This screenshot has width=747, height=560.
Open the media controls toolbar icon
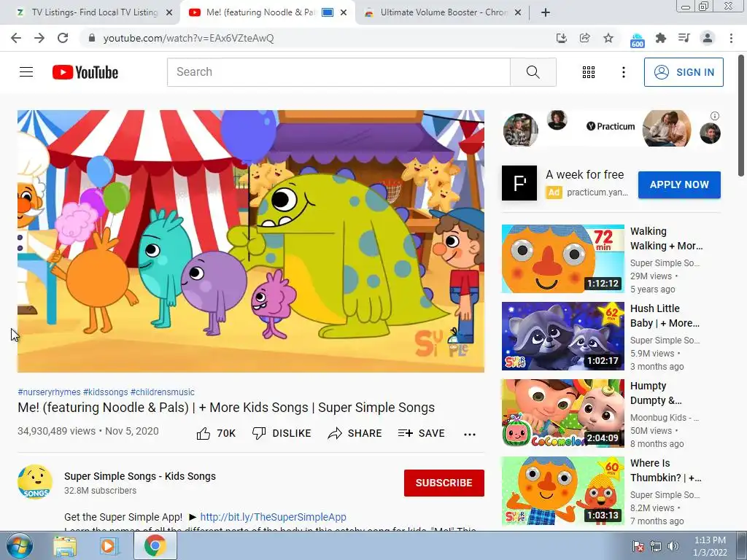[x=684, y=38]
